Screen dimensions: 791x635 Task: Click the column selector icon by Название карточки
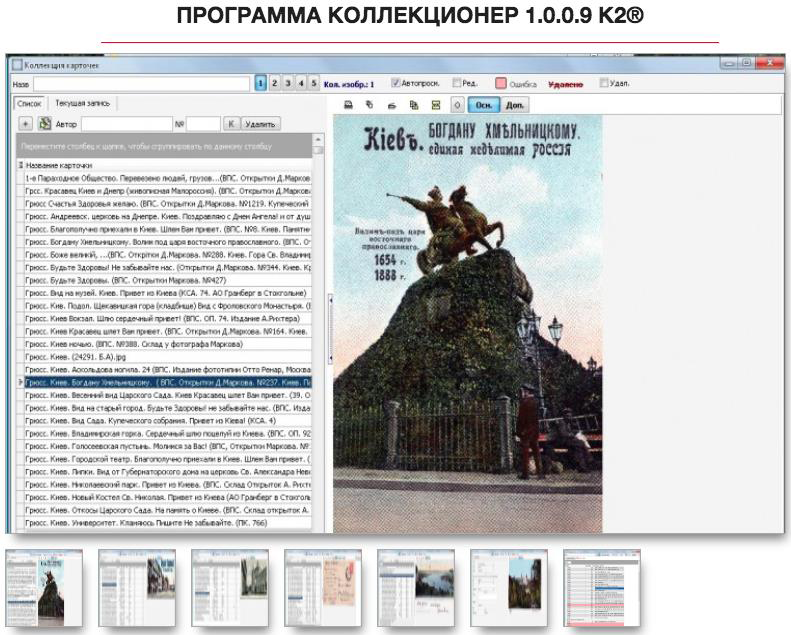[21, 165]
